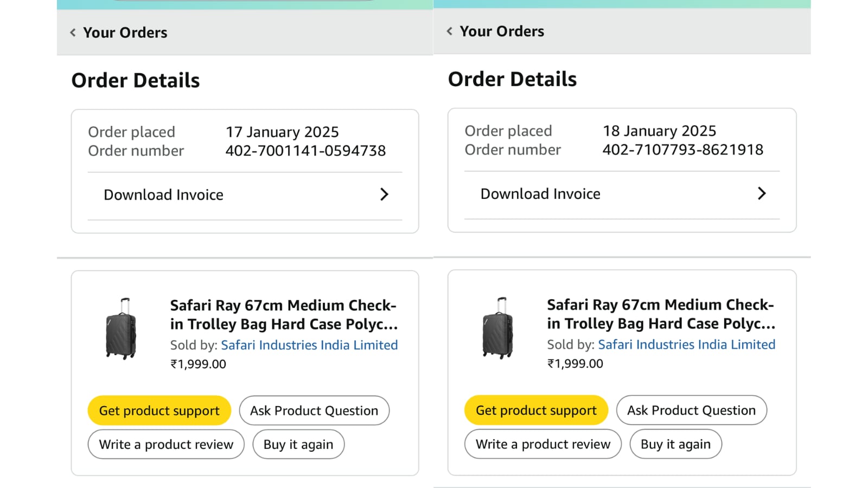Click ₹1,999.00 price in right order
Screen dimensions: 868x488
click(575, 363)
